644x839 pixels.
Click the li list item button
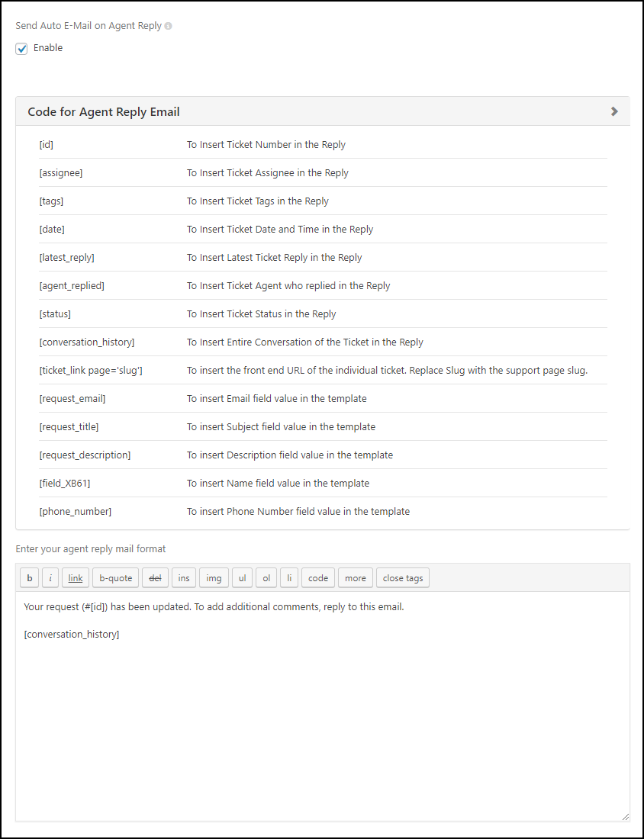tap(289, 578)
